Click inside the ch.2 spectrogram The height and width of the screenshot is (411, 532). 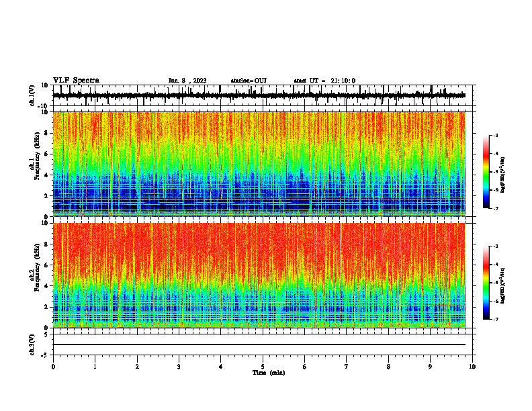tap(259, 275)
